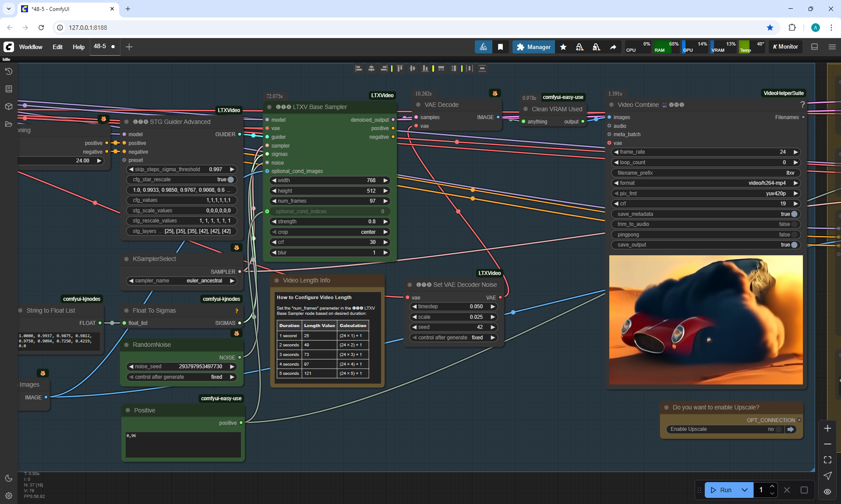Click the bookmark icon in top toolbar
Image resolution: width=841 pixels, height=504 pixels.
click(x=500, y=47)
